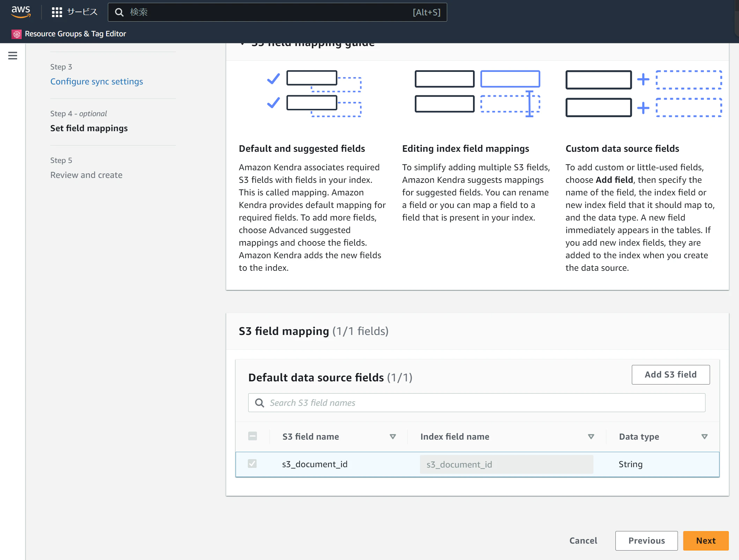This screenshot has width=739, height=560.
Task: Click the Add S3 field button
Action: click(670, 375)
